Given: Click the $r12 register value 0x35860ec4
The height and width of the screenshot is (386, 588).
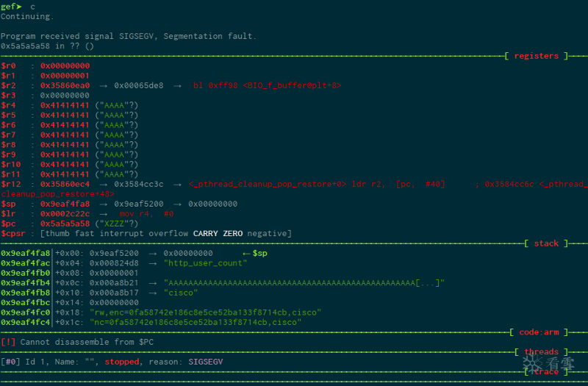Looking at the screenshot, I should pyautogui.click(x=65, y=184).
